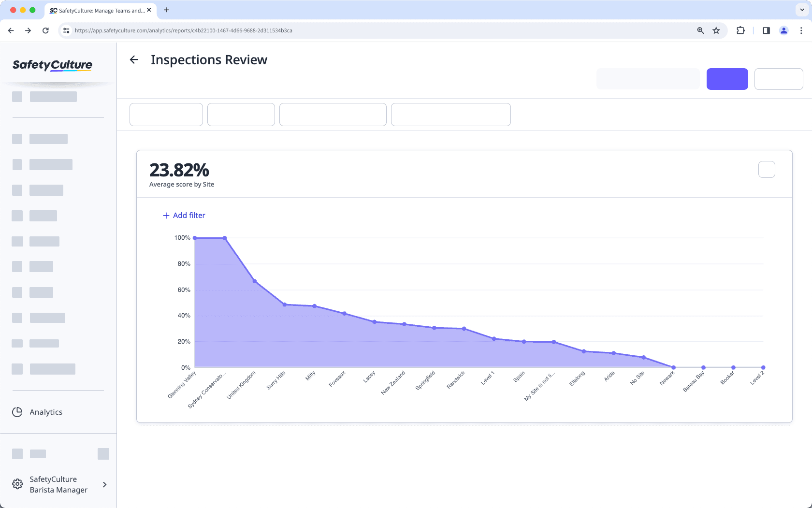The width and height of the screenshot is (812, 508).
Task: Click the Add filter link
Action: pos(184,215)
